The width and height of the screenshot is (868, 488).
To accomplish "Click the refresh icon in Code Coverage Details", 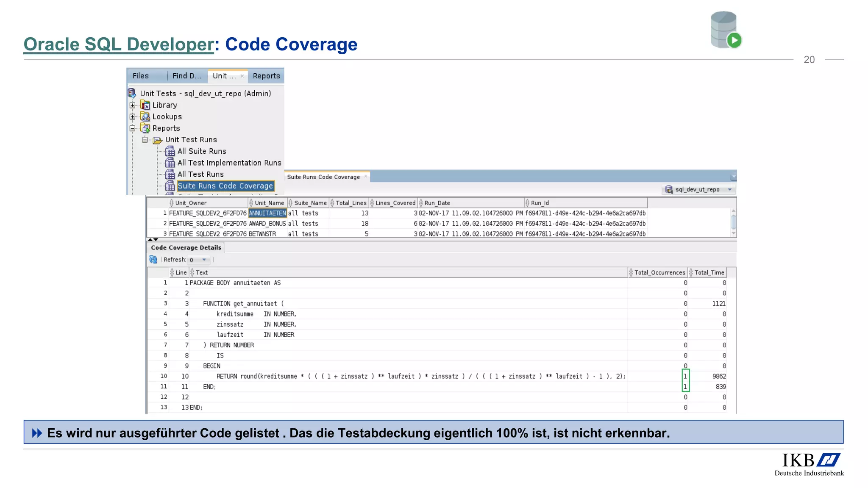I will (x=153, y=259).
